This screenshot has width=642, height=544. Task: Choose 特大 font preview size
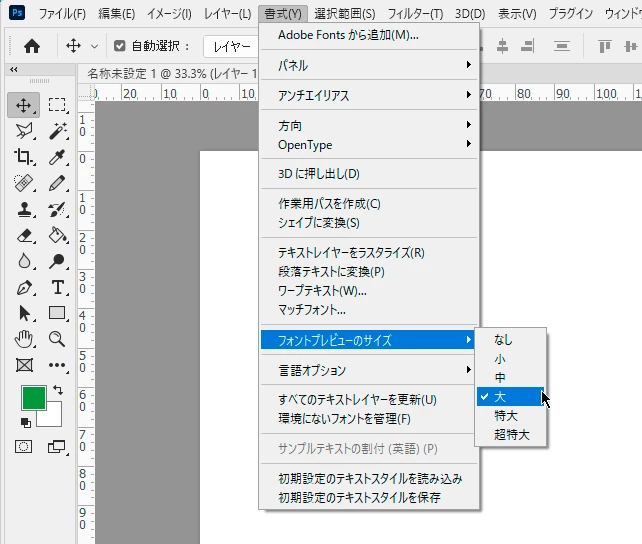pos(511,415)
